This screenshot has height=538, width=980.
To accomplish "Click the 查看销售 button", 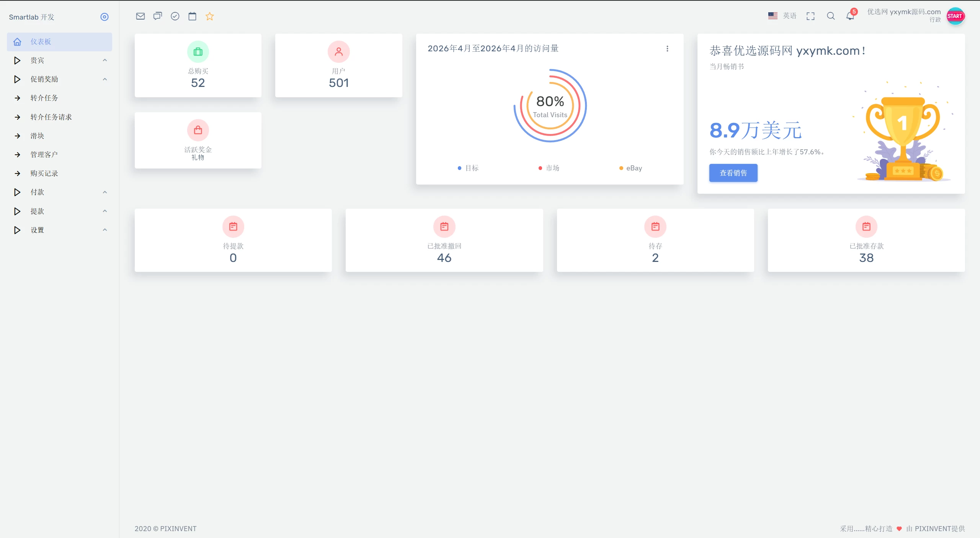I will pos(733,173).
